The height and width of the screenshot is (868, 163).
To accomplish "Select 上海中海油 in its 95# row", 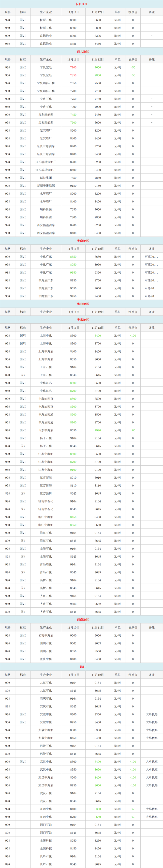I will (46, 359).
